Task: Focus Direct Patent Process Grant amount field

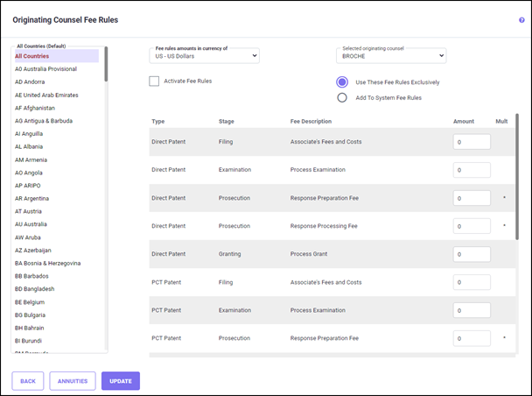Action: coord(471,254)
